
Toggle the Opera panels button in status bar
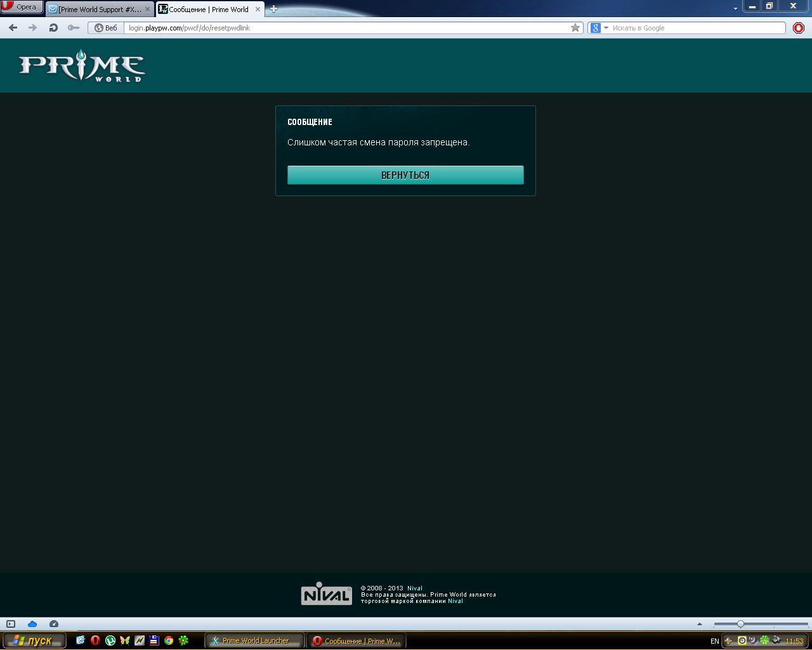pos(11,624)
